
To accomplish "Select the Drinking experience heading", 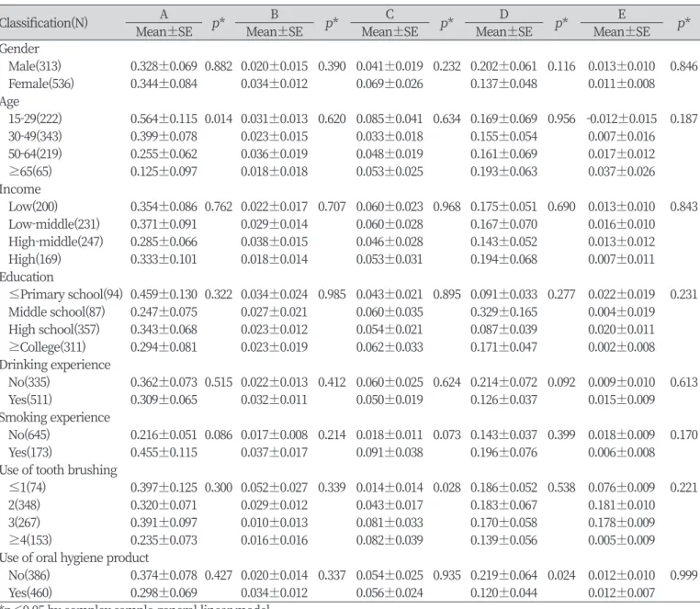I will [55, 365].
